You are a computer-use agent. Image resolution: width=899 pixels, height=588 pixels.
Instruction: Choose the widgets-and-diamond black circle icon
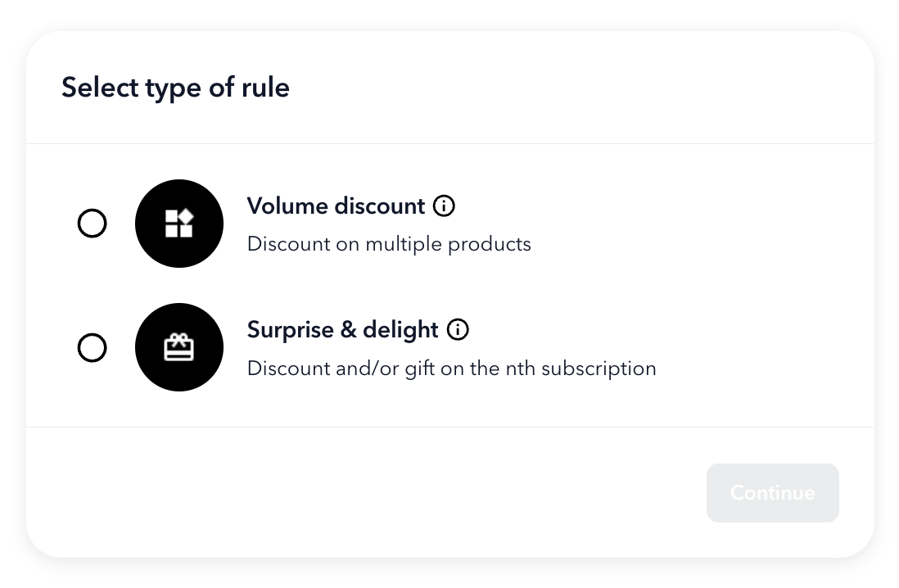point(179,223)
